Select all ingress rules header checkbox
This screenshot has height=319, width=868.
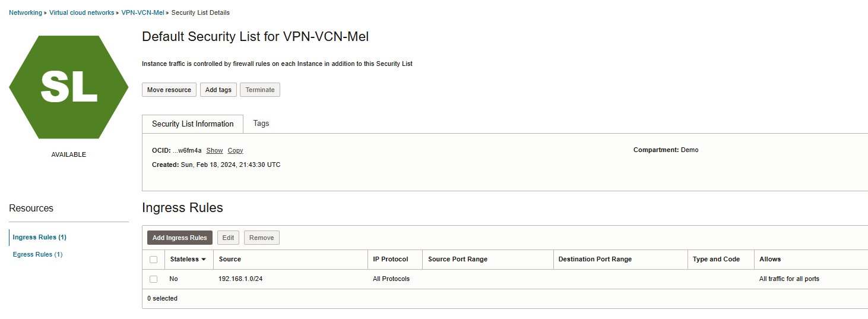coord(154,260)
